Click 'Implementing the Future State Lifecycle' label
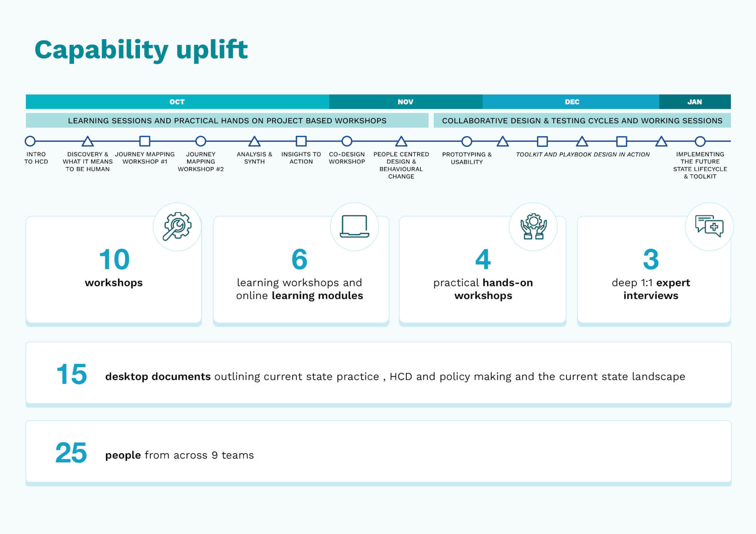The height and width of the screenshot is (534, 756). point(700,165)
